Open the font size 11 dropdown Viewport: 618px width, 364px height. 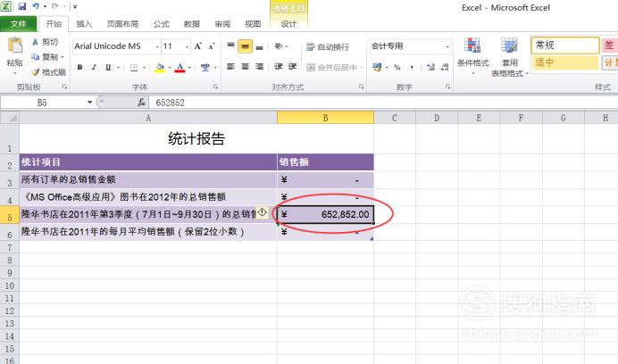point(187,46)
